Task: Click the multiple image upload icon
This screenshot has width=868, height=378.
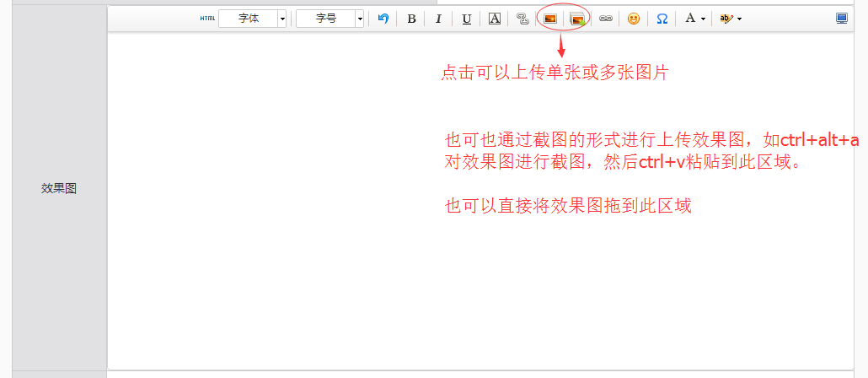Action: pyautogui.click(x=577, y=19)
